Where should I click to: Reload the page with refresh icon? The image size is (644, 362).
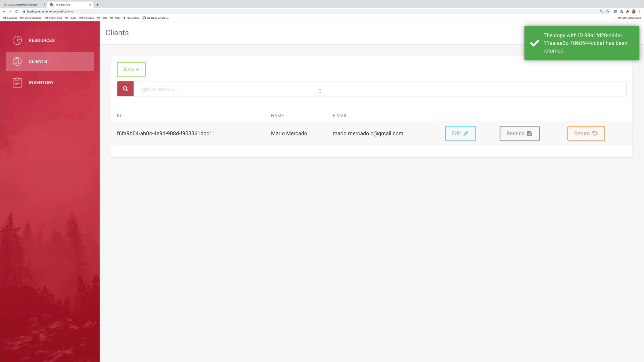[16, 11]
